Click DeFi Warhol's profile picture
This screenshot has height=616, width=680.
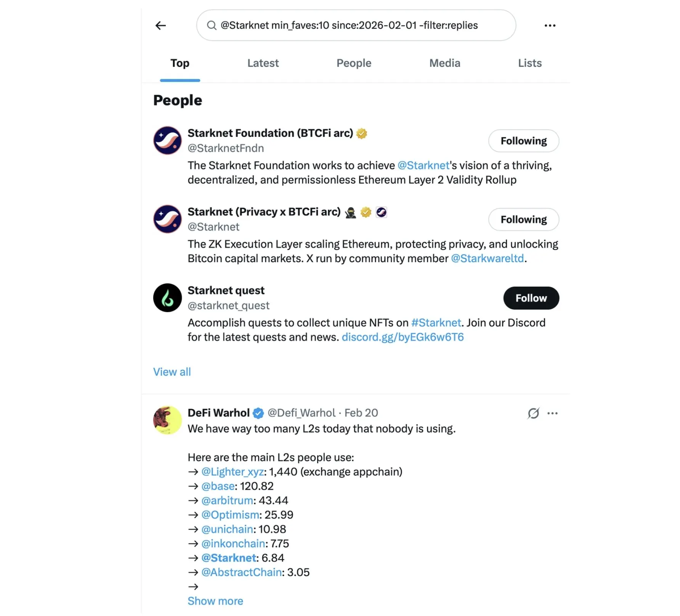[x=167, y=420]
